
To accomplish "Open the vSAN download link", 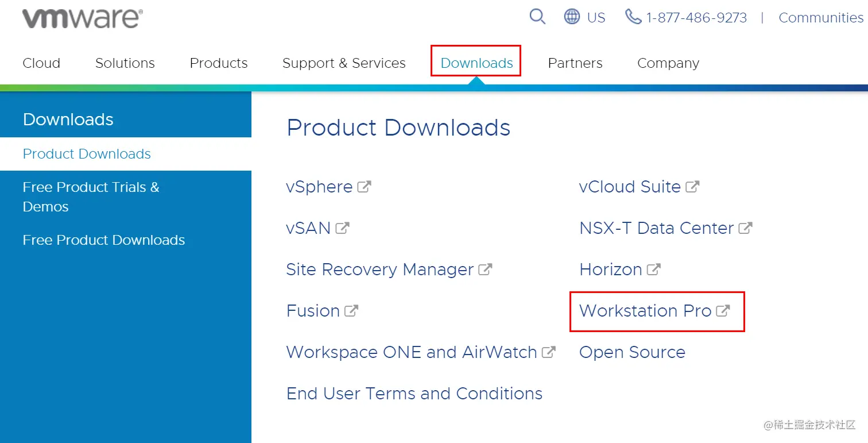I will click(308, 228).
